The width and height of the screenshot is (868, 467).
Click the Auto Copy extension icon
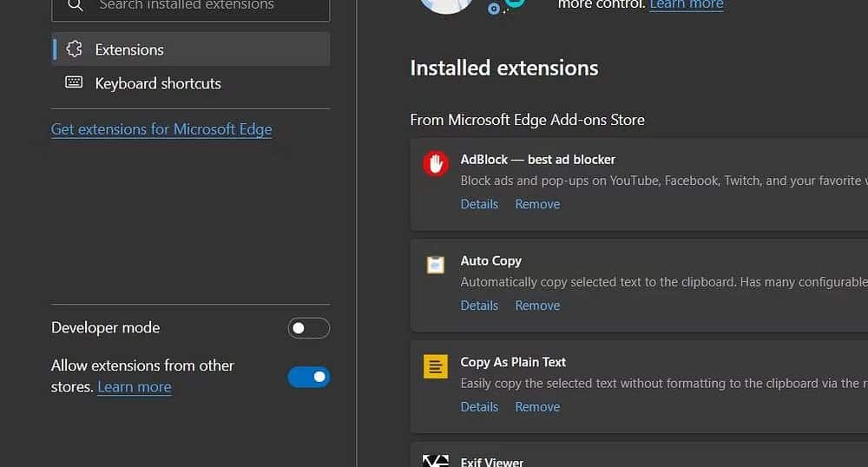[x=435, y=265]
